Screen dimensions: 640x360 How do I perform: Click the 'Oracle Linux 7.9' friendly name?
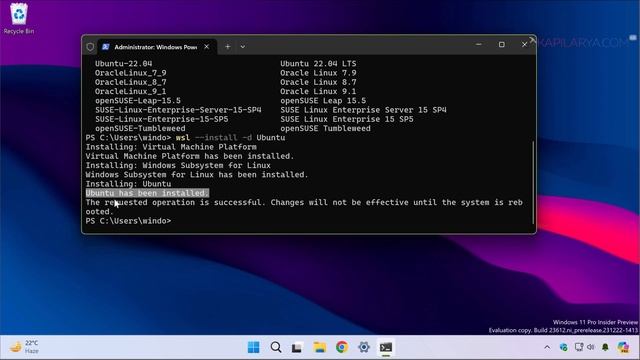click(x=318, y=73)
